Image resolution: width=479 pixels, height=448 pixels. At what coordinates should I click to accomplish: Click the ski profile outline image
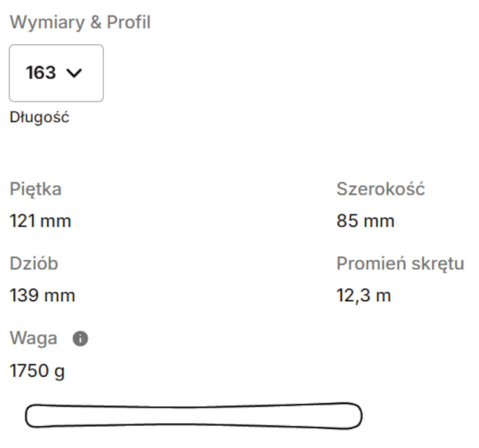193,416
